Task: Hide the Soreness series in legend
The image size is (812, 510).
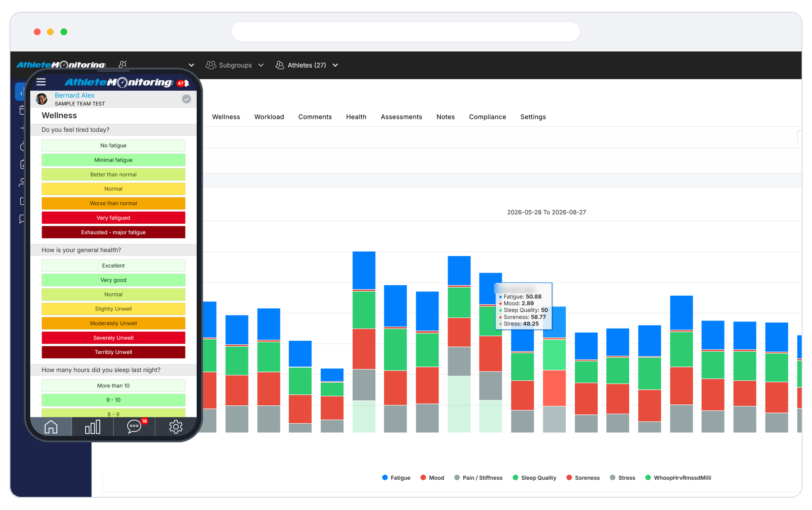Action: [583, 478]
